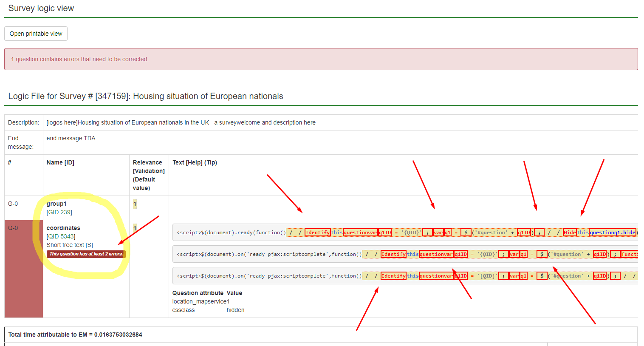Click the 'at least 2 errors' badge
Screen dimensions: 644x346
(x=86, y=254)
